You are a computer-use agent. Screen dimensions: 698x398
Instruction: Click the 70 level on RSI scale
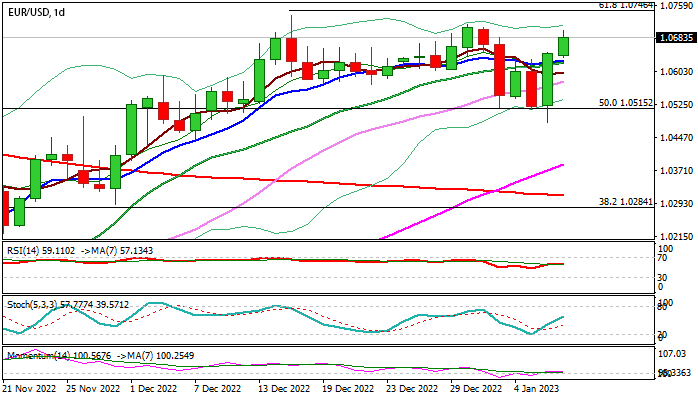662,257
